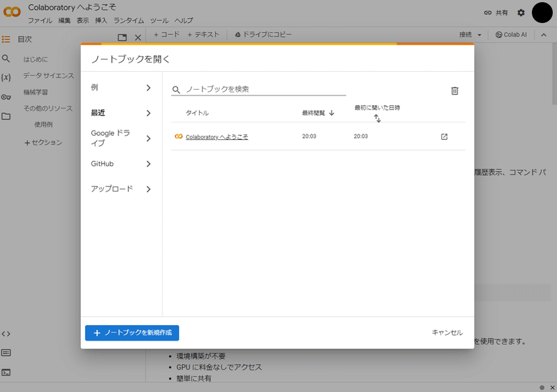557x392 pixels.
Task: Open the ヘルプ menu
Action: (184, 21)
